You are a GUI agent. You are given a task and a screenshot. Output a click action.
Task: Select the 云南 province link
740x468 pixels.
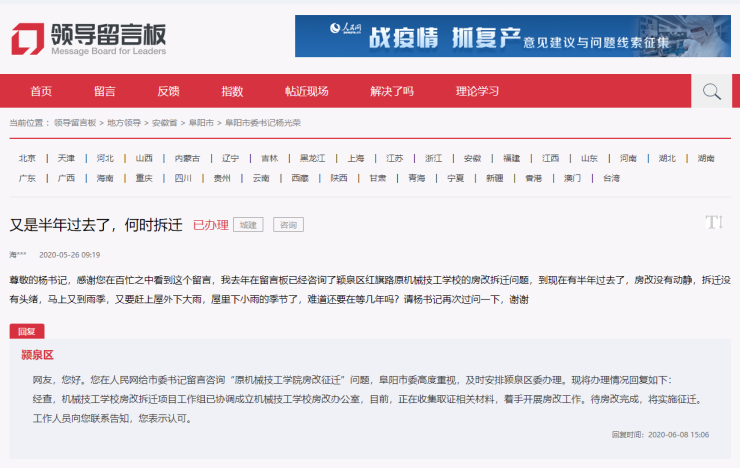[x=261, y=178]
